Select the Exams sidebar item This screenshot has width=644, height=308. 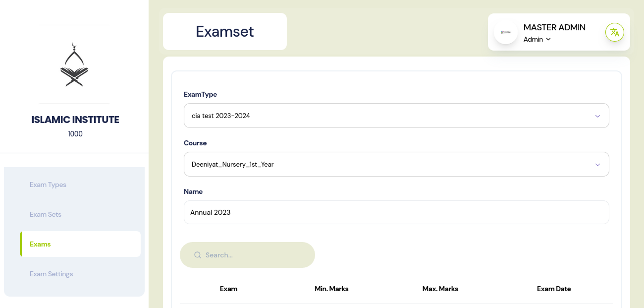41,244
